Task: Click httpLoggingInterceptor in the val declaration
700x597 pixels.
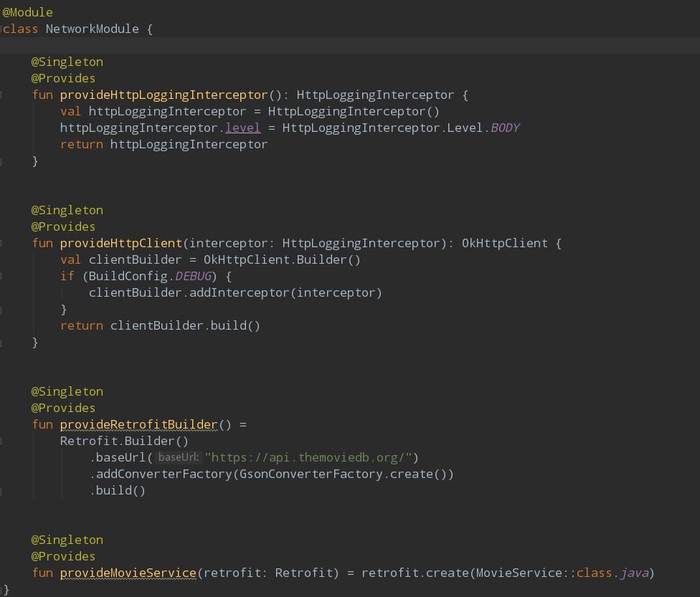Action: [167, 112]
